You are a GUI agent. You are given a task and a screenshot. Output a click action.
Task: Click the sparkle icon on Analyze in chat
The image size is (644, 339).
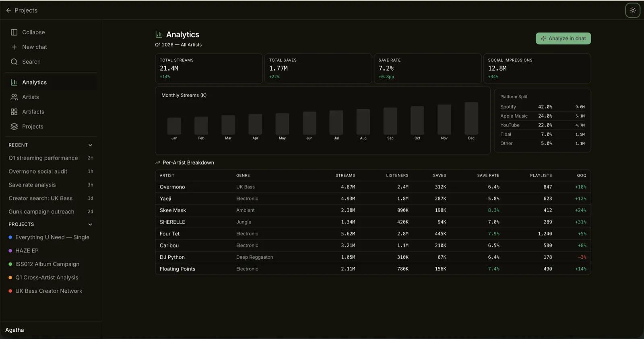point(543,39)
